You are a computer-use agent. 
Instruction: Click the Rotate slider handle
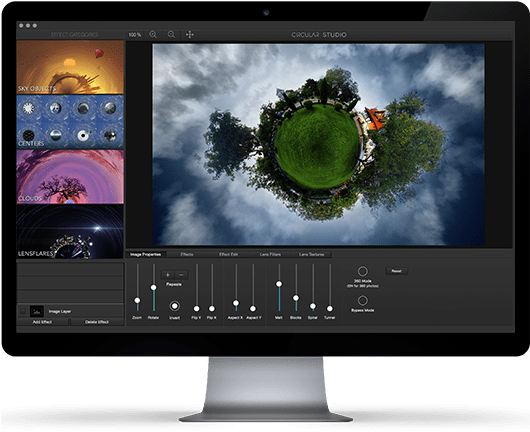[x=153, y=288]
